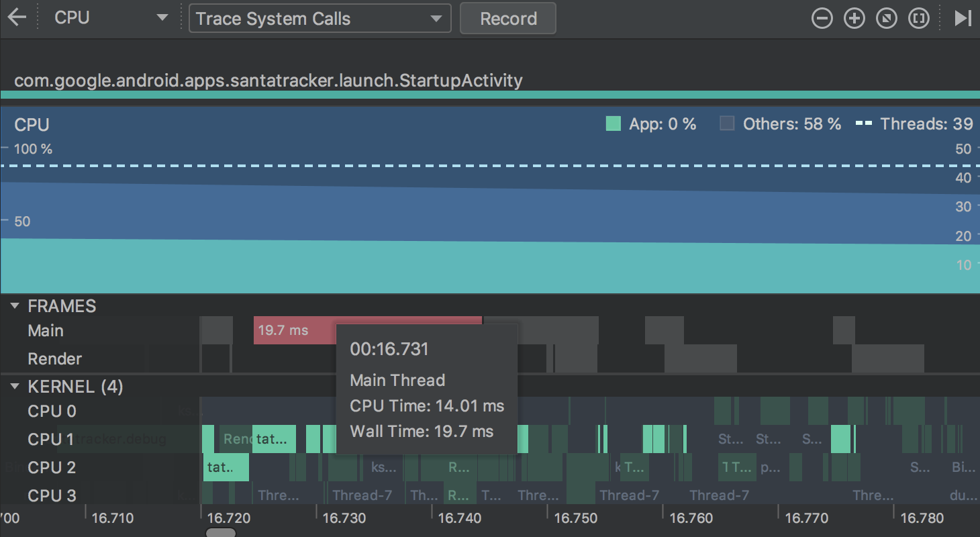Collapse the KERNEL (4) section
The width and height of the screenshot is (980, 537).
coord(15,387)
